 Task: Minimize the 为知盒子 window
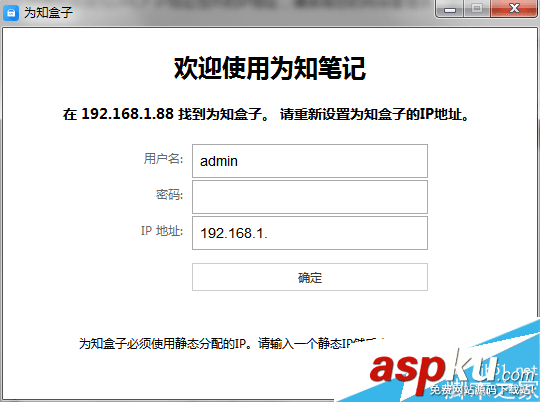point(450,9)
